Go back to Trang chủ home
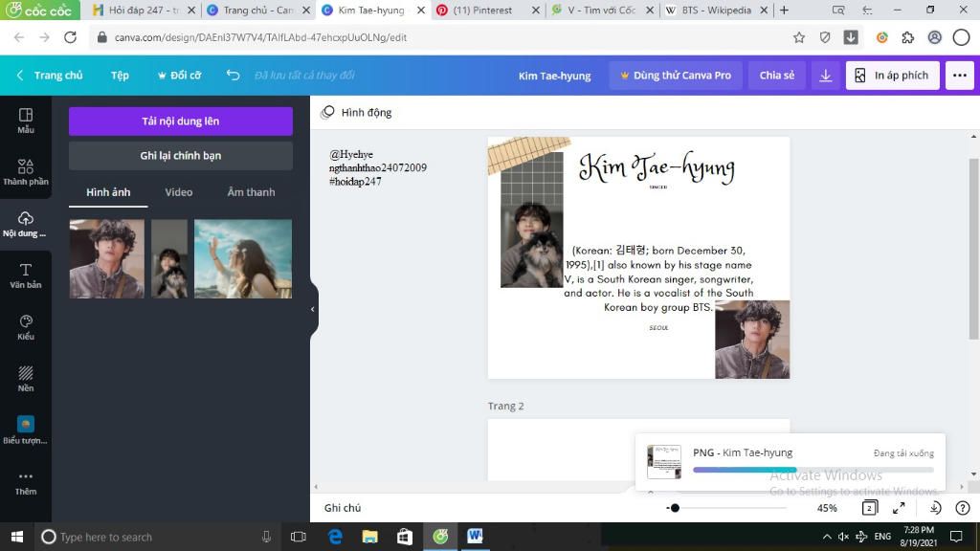 point(50,75)
